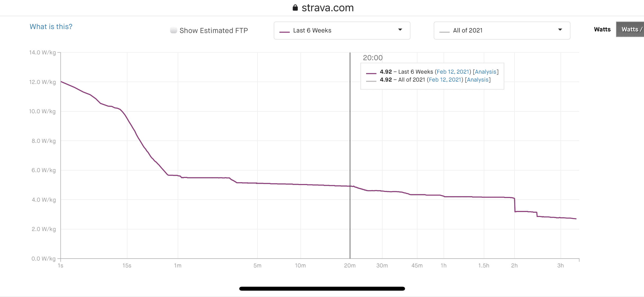Open the "What is this?" help link

(51, 27)
